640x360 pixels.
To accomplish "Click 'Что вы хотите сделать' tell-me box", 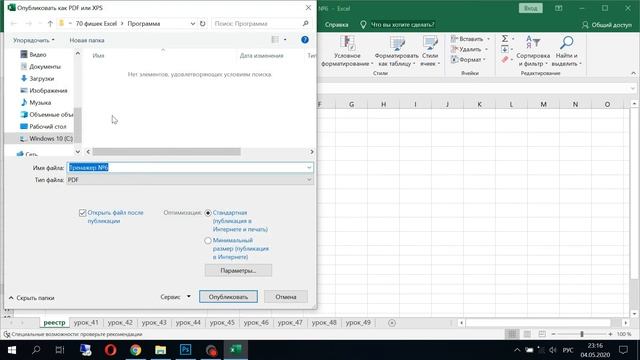I will [x=402, y=24].
